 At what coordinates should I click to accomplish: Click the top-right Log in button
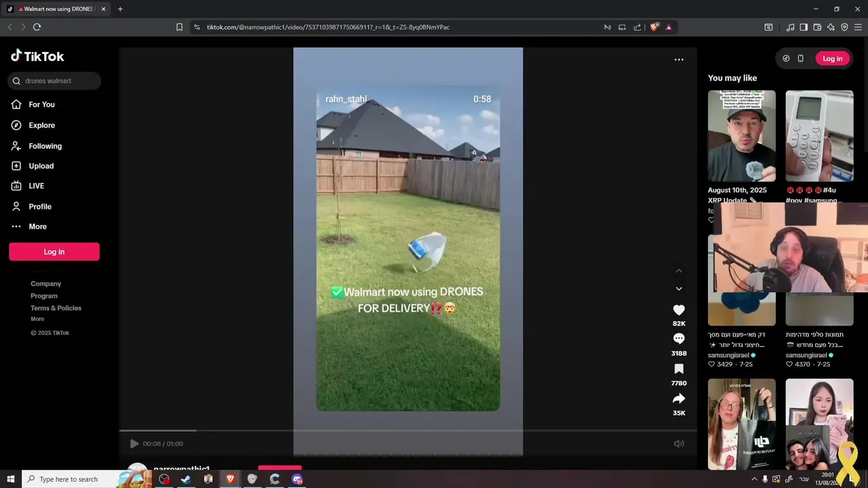click(x=832, y=58)
